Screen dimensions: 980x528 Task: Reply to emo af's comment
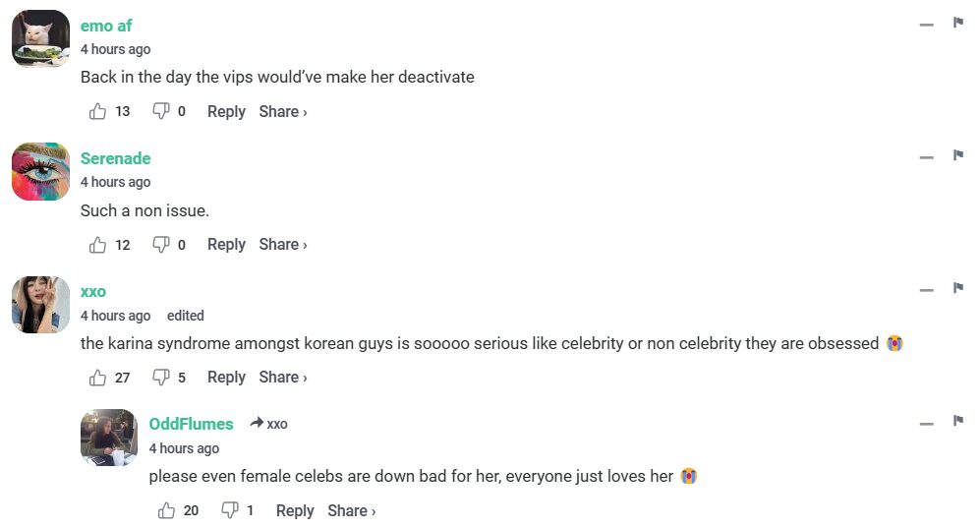click(226, 112)
